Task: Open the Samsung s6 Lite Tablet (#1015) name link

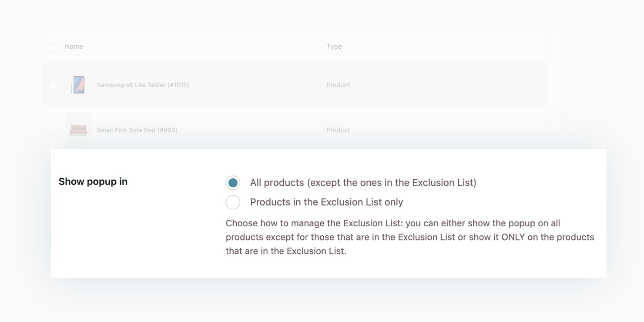Action: pos(143,85)
